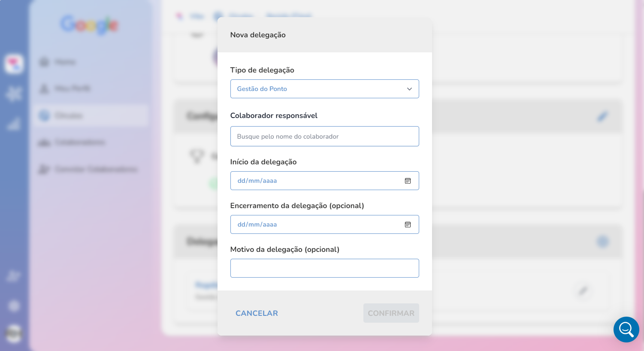Select the heart icon in left rail
The height and width of the screenshot is (351, 644).
click(14, 64)
